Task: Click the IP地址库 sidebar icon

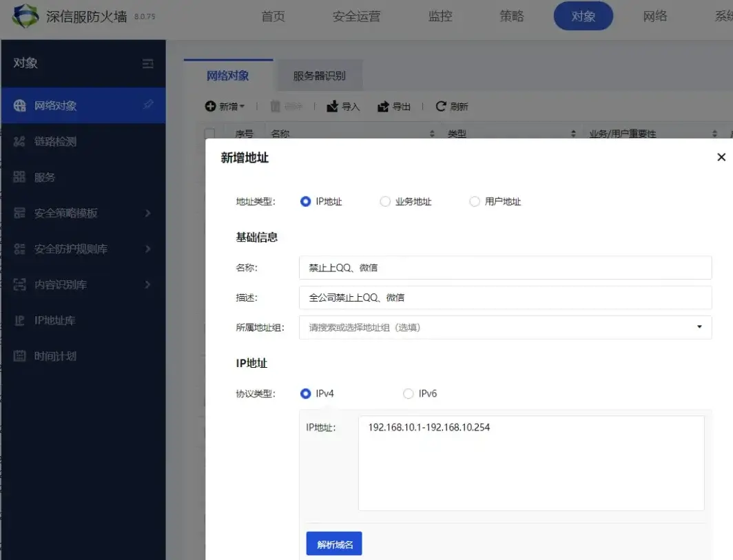Action: pyautogui.click(x=19, y=320)
